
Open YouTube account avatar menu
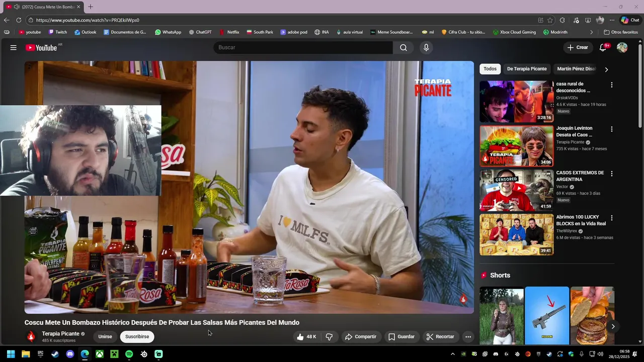(622, 47)
